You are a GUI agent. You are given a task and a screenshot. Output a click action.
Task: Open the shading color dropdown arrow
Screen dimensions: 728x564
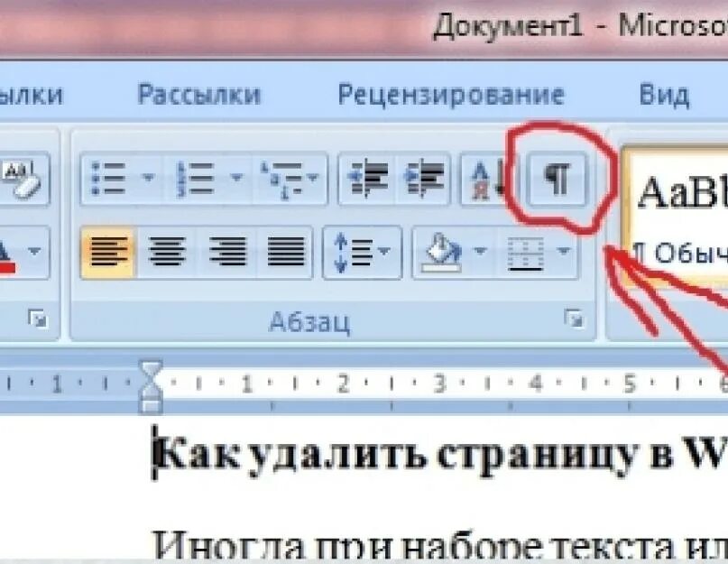(x=480, y=252)
